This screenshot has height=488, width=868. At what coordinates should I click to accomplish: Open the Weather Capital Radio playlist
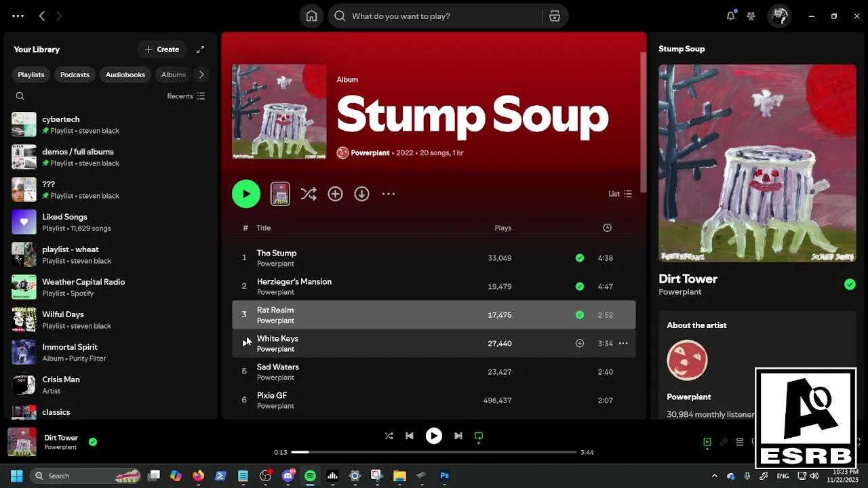coord(112,287)
